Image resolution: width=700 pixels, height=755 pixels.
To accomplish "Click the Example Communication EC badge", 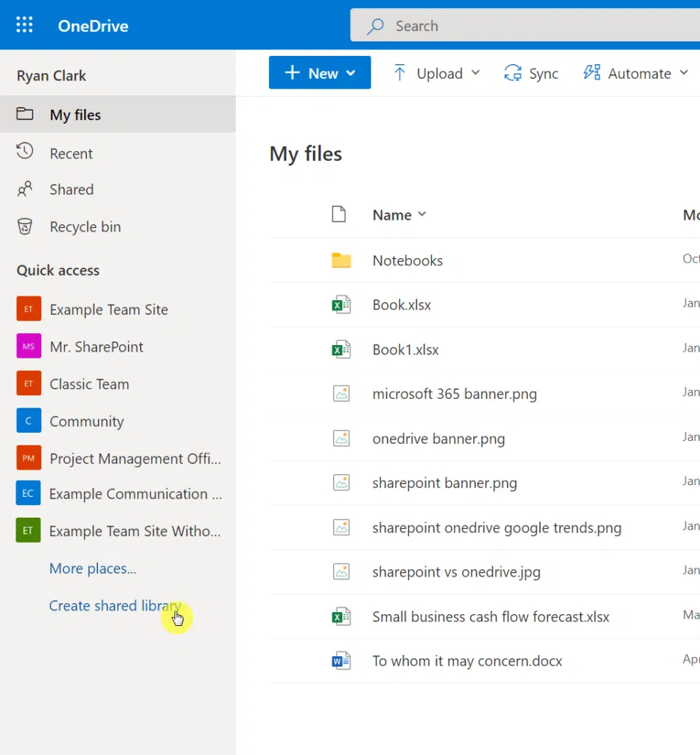I will coord(28,493).
